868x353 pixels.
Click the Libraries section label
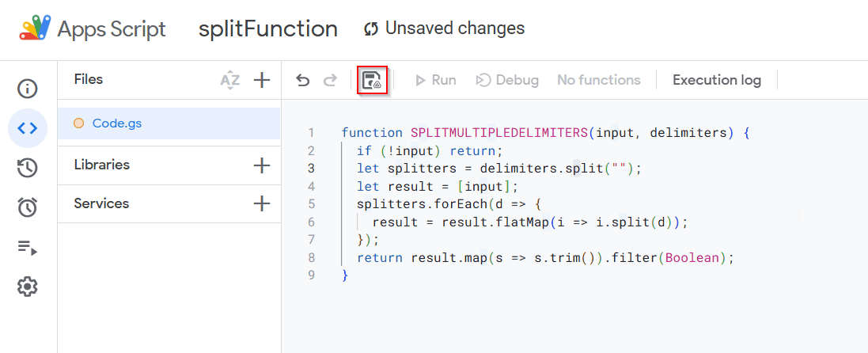coord(102,165)
